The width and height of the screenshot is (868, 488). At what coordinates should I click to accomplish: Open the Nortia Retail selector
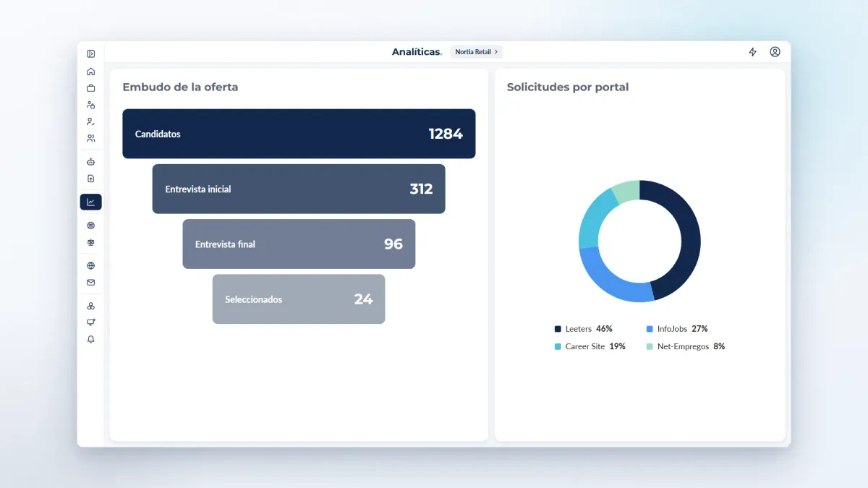coord(476,52)
